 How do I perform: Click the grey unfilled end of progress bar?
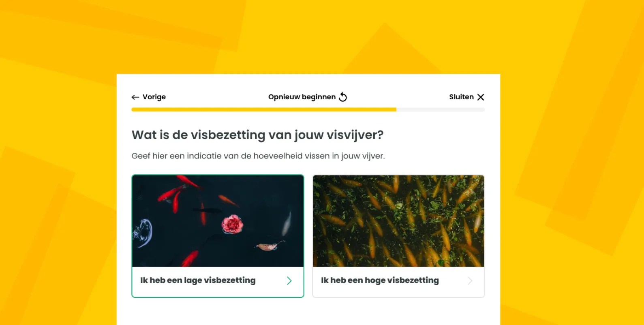pyautogui.click(x=441, y=109)
